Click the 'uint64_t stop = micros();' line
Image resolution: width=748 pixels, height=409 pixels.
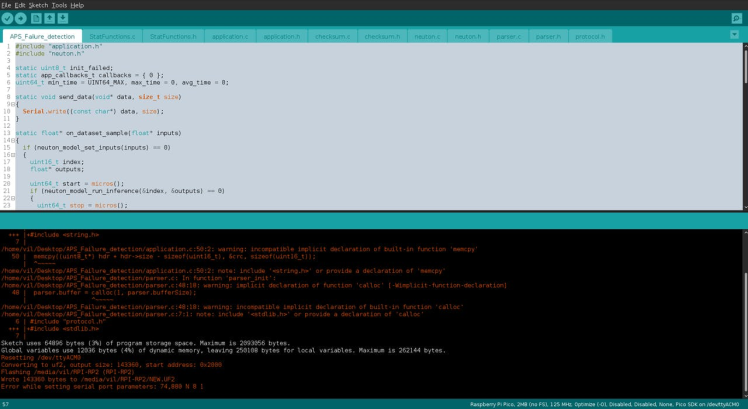coord(83,205)
